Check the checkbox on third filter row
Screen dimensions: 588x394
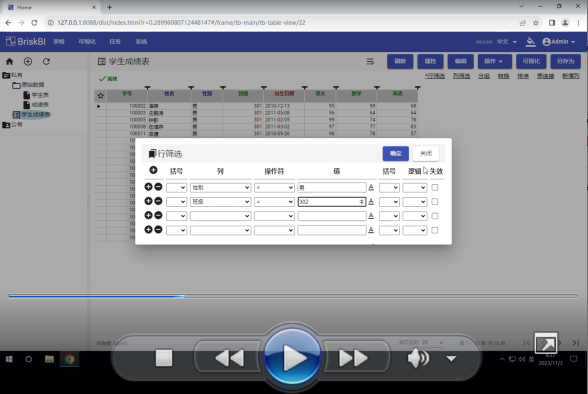435,216
